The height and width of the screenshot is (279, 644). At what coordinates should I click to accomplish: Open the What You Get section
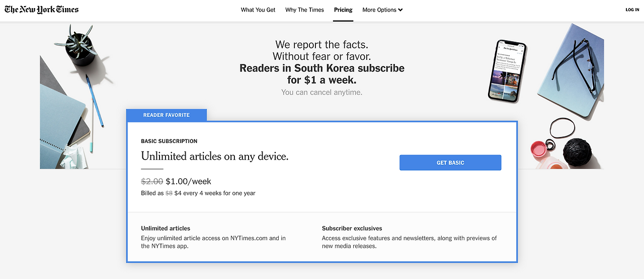[258, 10]
